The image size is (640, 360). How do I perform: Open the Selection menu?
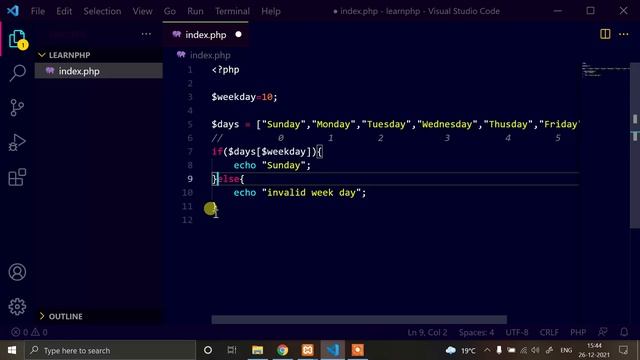click(x=102, y=11)
